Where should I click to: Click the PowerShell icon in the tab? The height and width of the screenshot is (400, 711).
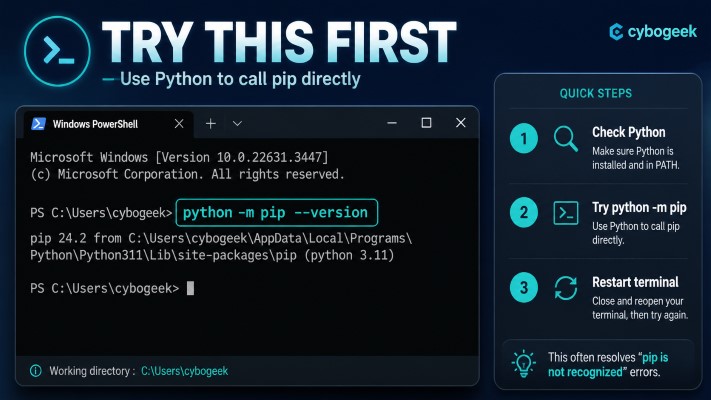tap(39, 123)
